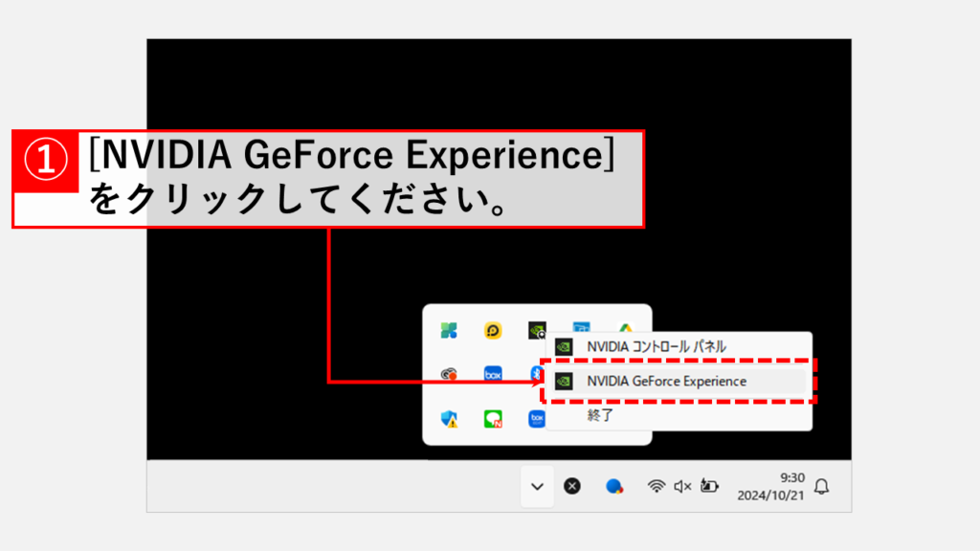Select NVIDIA コントロール パネル menu entry
This screenshot has width=980, height=551.
coord(656,346)
